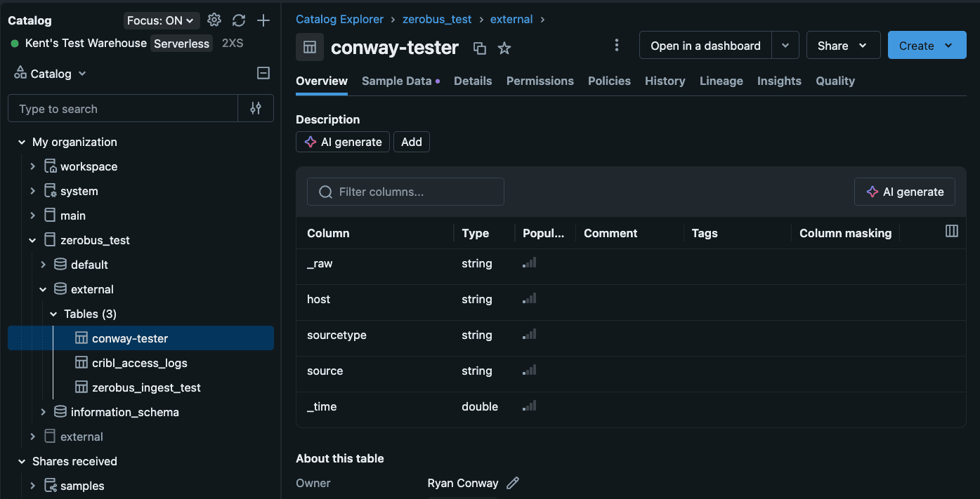Open search filter options icon

click(256, 108)
